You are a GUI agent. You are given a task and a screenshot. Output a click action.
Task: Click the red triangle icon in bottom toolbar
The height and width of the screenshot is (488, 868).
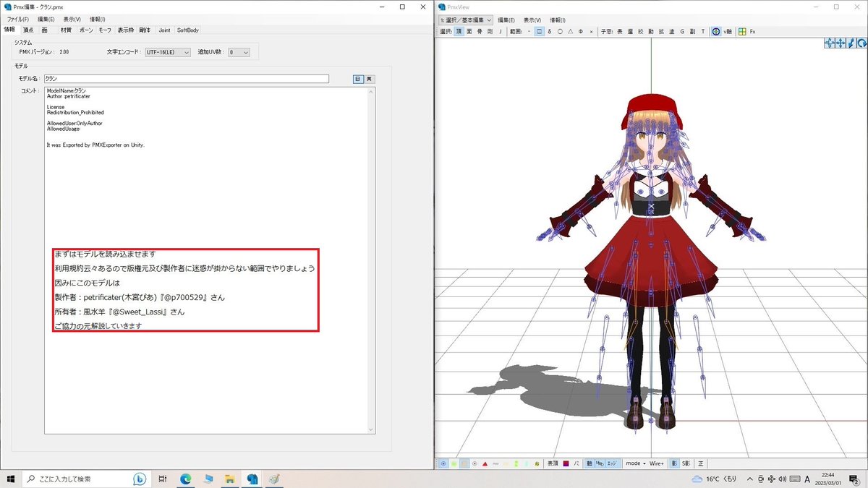tap(485, 463)
